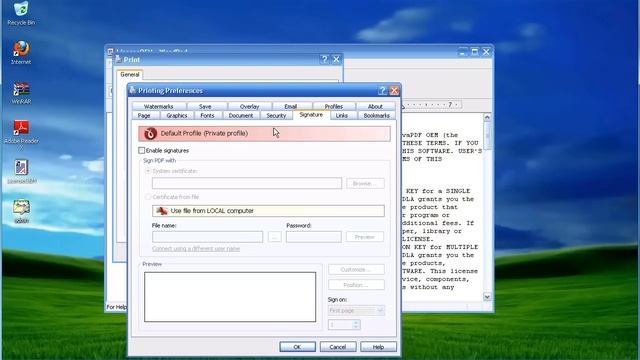Switch to the Page tab
The width and height of the screenshot is (640, 360).
144,116
